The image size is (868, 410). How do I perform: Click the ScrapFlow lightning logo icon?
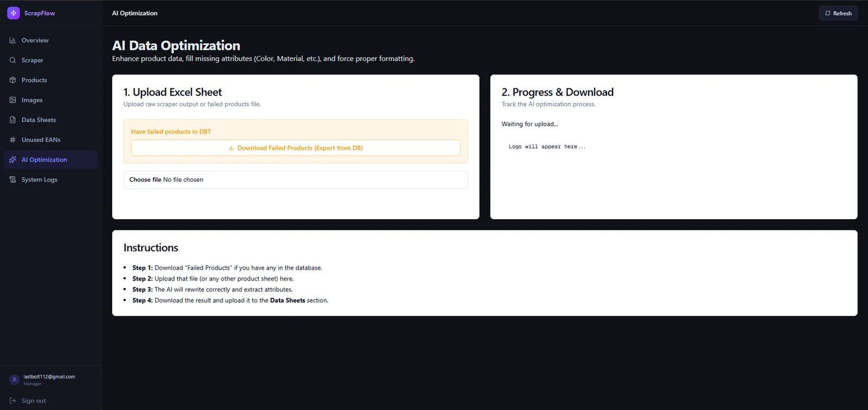point(14,13)
